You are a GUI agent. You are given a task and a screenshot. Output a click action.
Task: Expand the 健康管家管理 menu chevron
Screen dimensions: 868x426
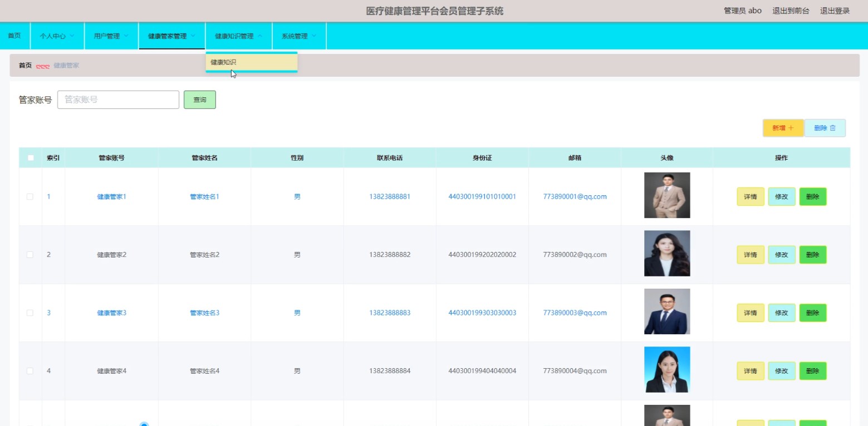pyautogui.click(x=193, y=36)
